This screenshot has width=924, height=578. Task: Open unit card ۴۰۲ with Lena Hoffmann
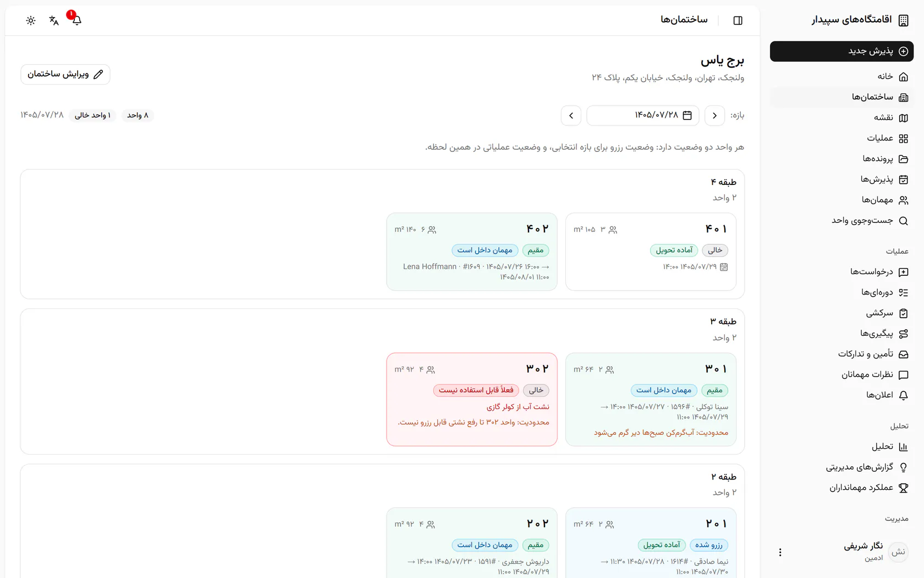[x=472, y=252]
